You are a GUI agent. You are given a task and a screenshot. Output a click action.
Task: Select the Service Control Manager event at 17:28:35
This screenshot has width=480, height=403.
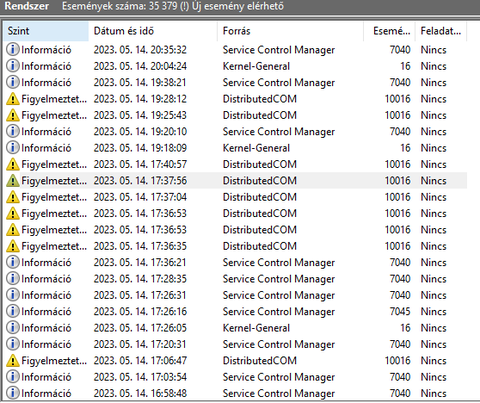(x=235, y=279)
